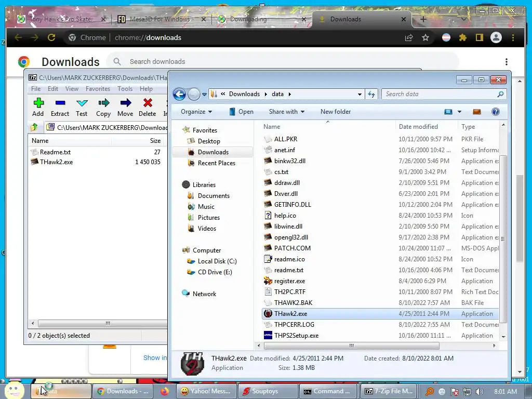This screenshot has height=399, width=532.
Task: Click the 7-Zip Move button
Action: click(125, 107)
